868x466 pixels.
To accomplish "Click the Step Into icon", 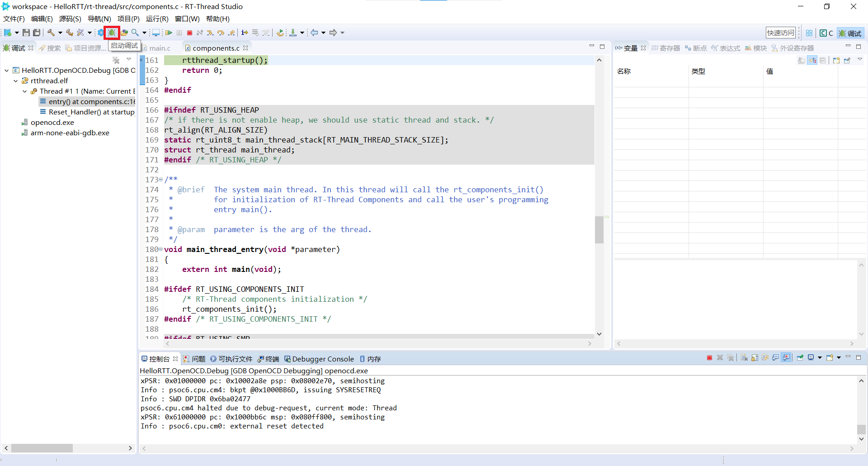I will point(210,33).
